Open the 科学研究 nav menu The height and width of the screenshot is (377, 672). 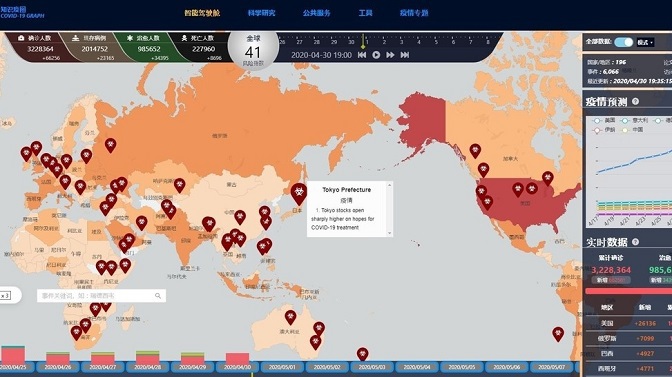pyautogui.click(x=261, y=13)
